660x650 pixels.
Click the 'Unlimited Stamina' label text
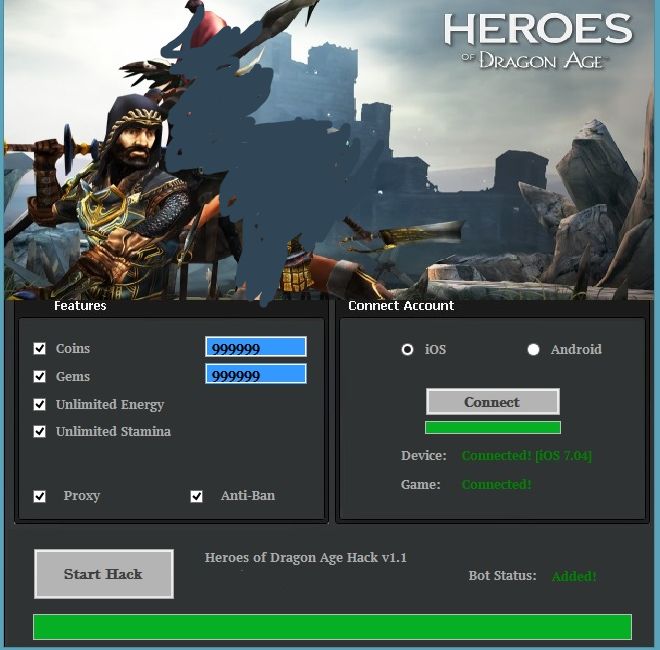click(113, 432)
